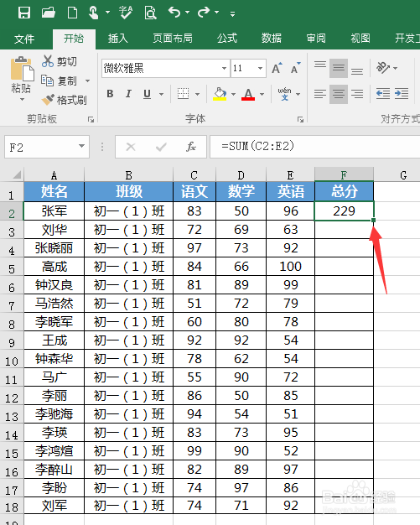Click the align right icon
Screen dimensions: 420x525
357,94
